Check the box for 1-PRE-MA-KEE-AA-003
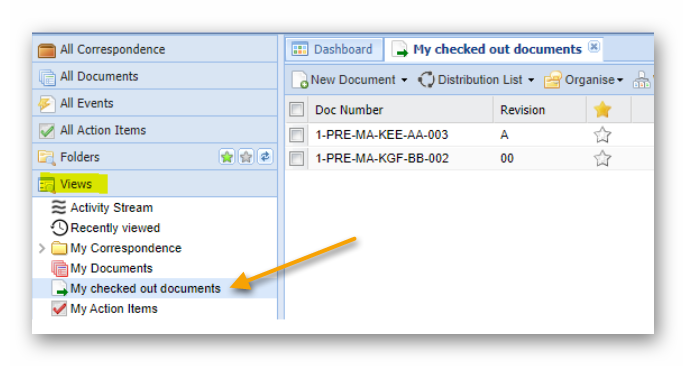The height and width of the screenshot is (366, 686). click(x=297, y=135)
